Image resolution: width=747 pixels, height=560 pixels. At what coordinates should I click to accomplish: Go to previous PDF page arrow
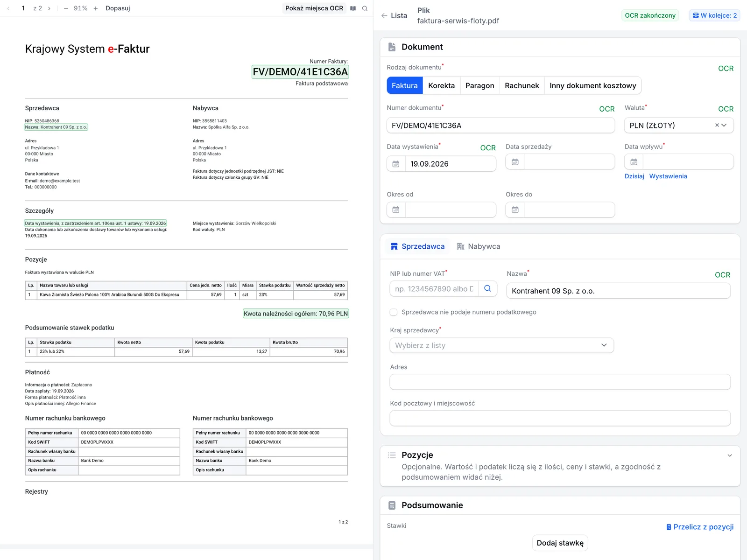[x=8, y=8]
